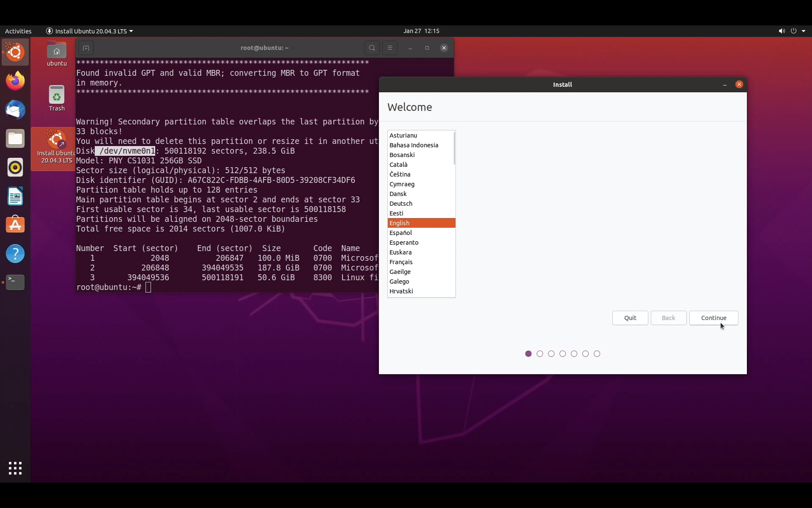Image resolution: width=812 pixels, height=508 pixels.
Task: Select English language
Action: point(421,223)
